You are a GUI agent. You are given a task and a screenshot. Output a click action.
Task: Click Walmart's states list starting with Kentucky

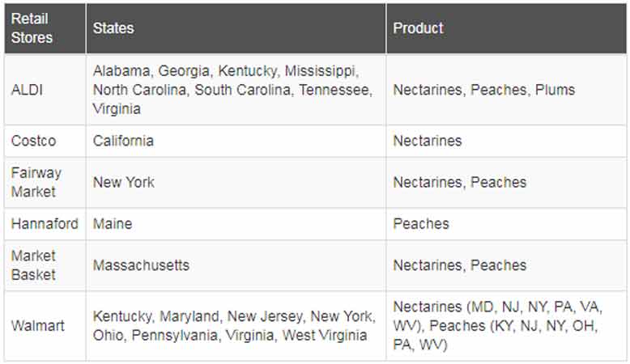(x=236, y=325)
